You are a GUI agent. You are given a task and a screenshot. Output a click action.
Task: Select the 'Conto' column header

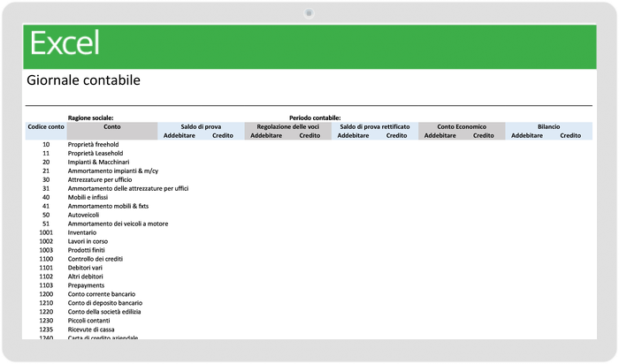[x=112, y=126]
